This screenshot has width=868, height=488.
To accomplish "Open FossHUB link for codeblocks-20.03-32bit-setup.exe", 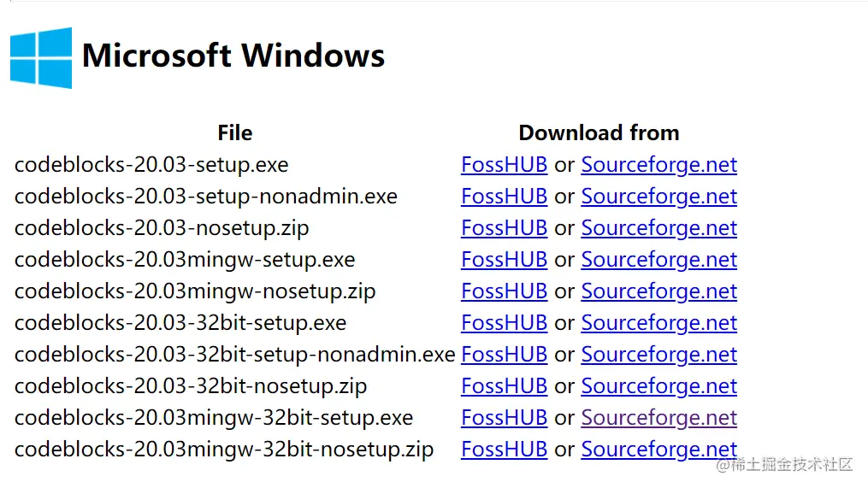I will tap(505, 322).
